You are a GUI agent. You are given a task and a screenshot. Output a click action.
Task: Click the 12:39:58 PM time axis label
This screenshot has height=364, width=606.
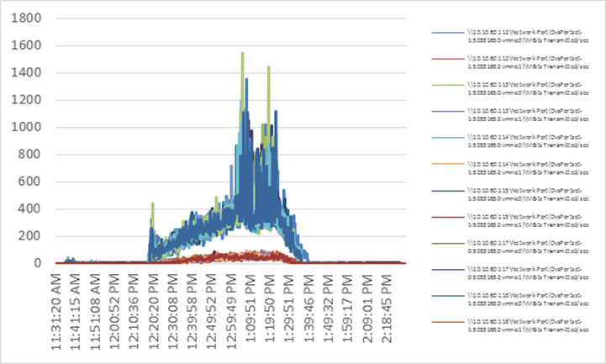click(192, 311)
